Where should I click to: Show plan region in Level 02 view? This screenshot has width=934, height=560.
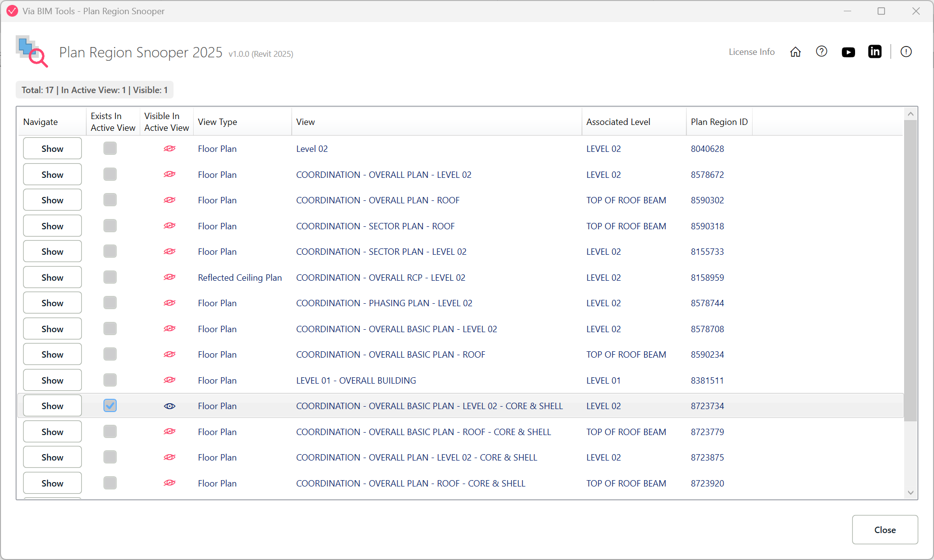coord(52,148)
